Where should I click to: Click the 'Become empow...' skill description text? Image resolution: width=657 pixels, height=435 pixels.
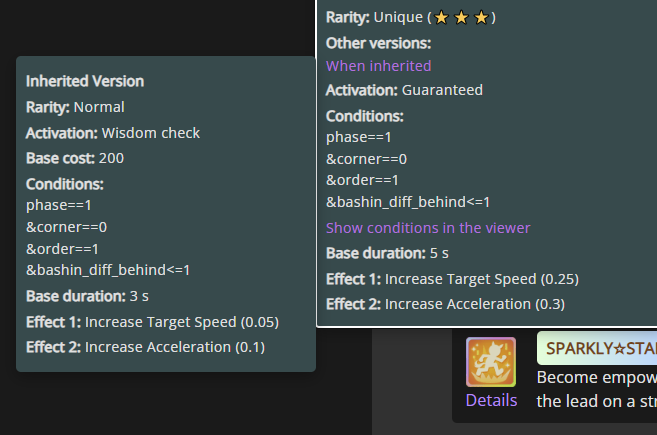pos(597,389)
